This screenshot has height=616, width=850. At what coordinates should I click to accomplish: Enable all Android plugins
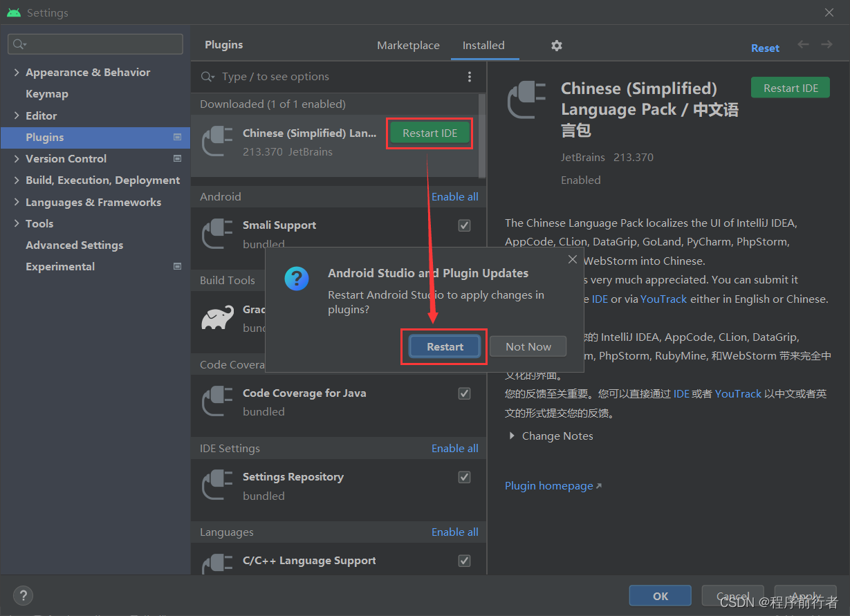(x=454, y=196)
